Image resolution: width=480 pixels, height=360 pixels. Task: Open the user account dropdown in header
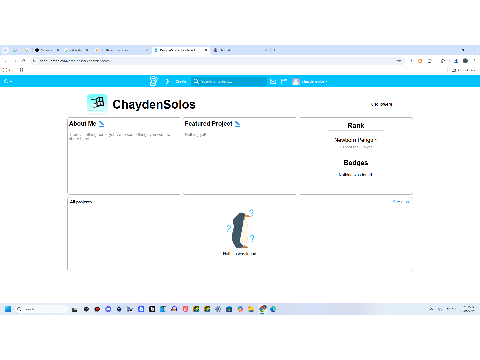[x=310, y=81]
